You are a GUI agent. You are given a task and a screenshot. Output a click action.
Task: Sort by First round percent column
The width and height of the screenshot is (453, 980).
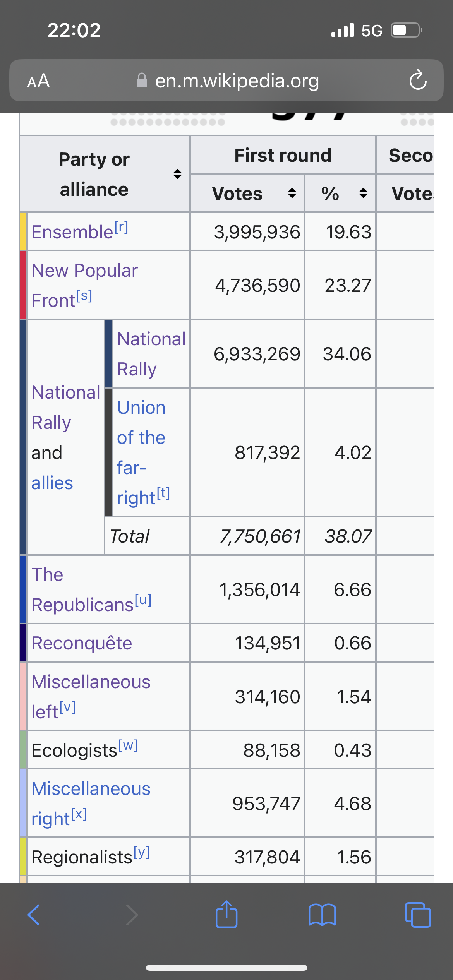tap(363, 193)
